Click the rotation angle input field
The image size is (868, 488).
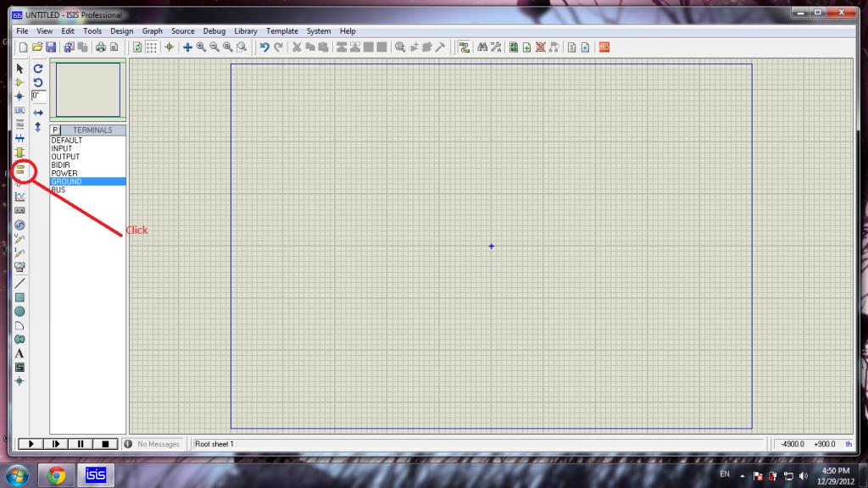[38, 96]
